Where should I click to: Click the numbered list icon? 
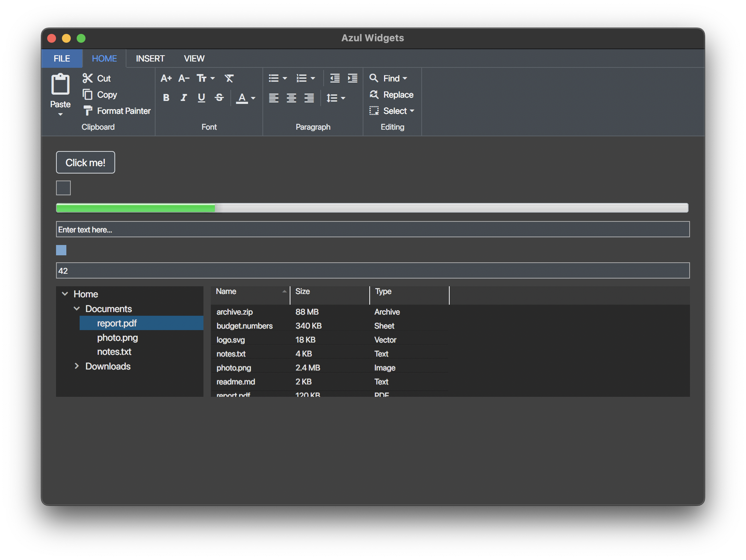301,78
